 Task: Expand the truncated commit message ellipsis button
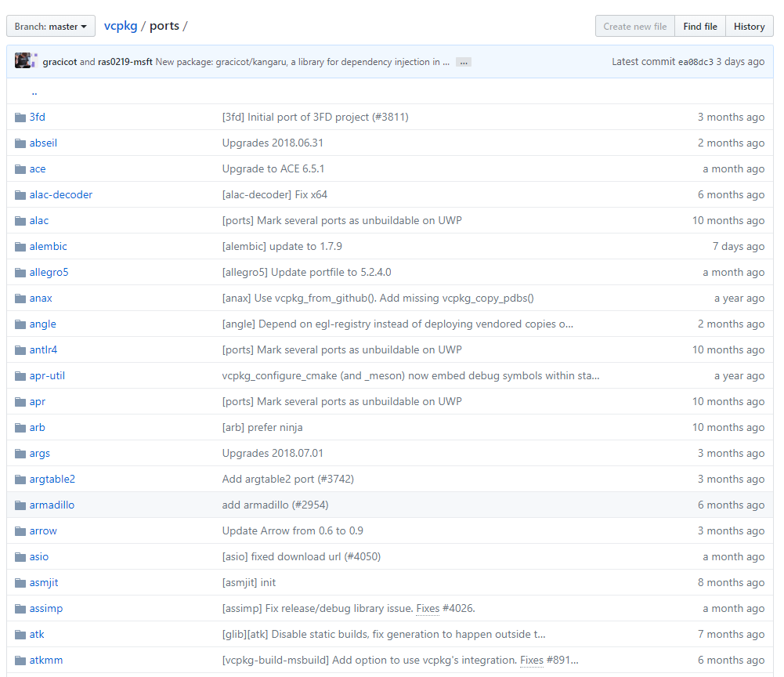[x=464, y=62]
